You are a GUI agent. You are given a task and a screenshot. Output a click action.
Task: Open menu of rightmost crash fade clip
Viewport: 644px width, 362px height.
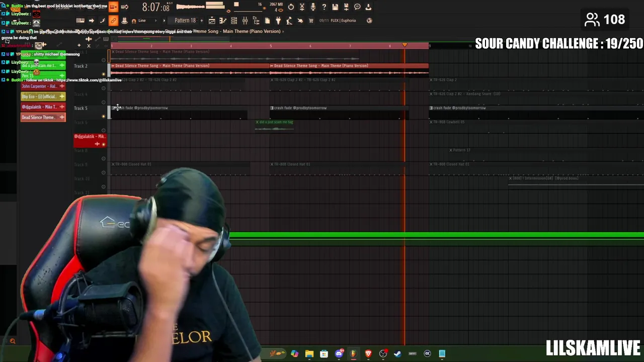(431, 108)
